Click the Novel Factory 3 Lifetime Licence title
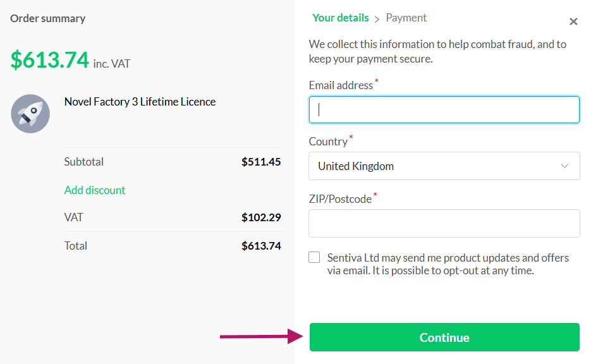 pyautogui.click(x=140, y=102)
